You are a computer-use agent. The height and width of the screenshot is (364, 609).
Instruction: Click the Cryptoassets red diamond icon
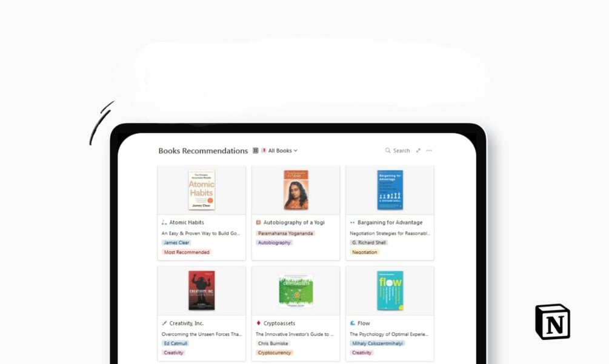(258, 323)
